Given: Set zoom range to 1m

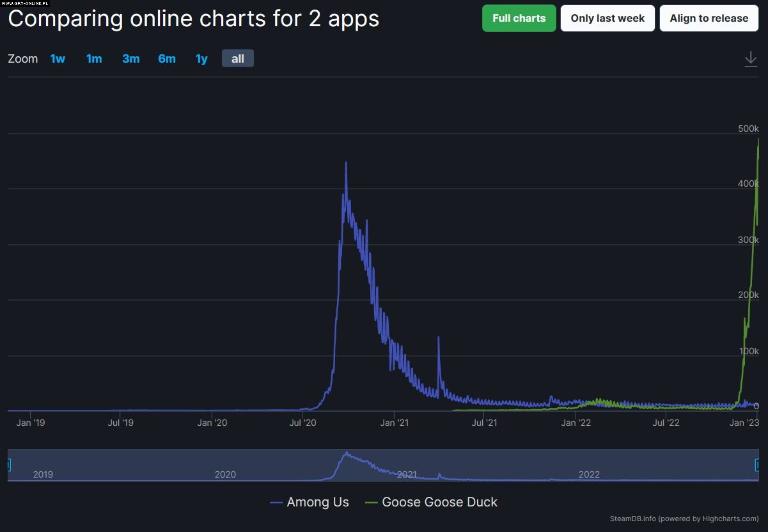Looking at the screenshot, I should pos(94,59).
